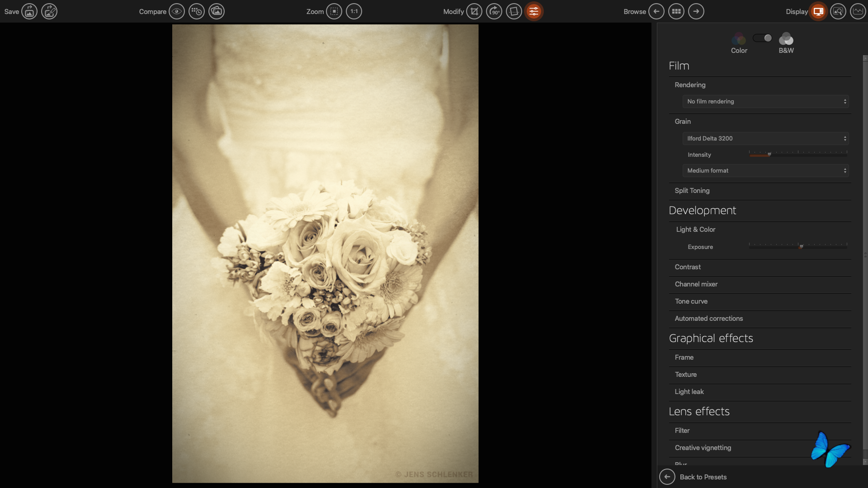
Task: Click the Compare stacked images icon
Action: 217,11
